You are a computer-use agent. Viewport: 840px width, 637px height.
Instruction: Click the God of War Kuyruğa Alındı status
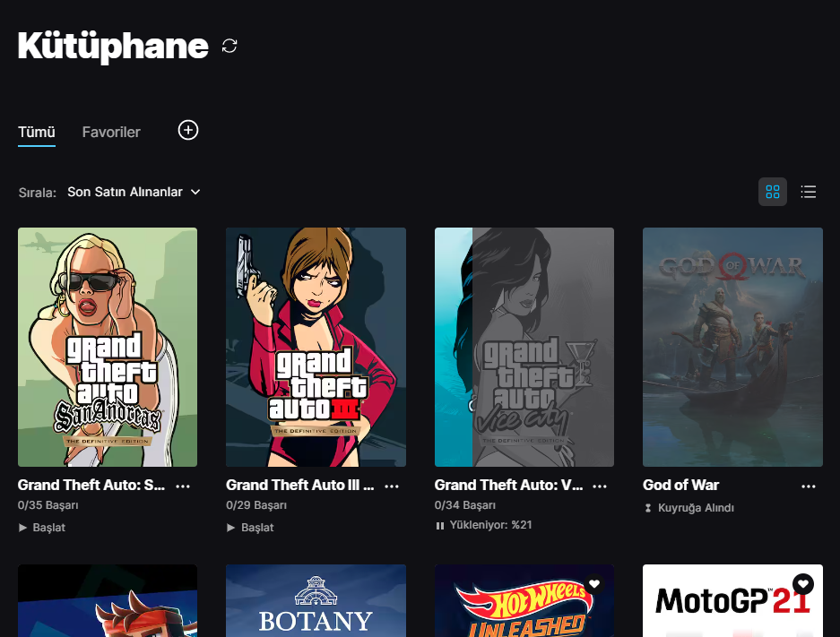pos(688,508)
